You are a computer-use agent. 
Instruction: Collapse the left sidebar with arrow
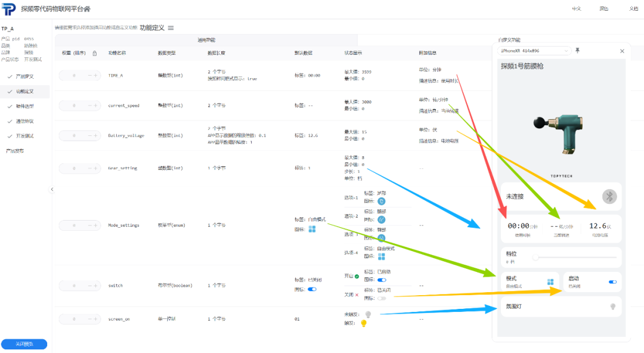click(x=52, y=190)
